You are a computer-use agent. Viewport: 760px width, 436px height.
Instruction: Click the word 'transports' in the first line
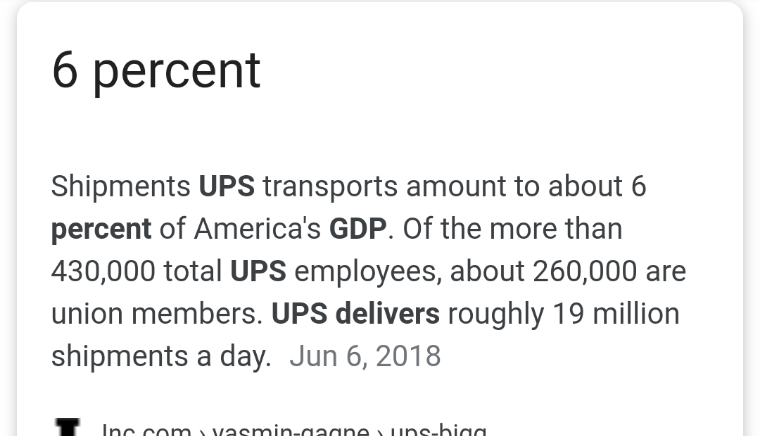[330, 188]
